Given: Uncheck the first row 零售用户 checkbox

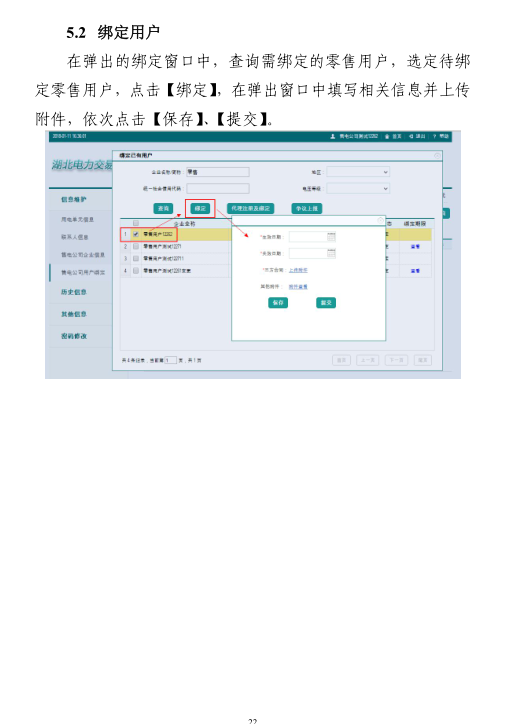Looking at the screenshot, I should [x=136, y=234].
